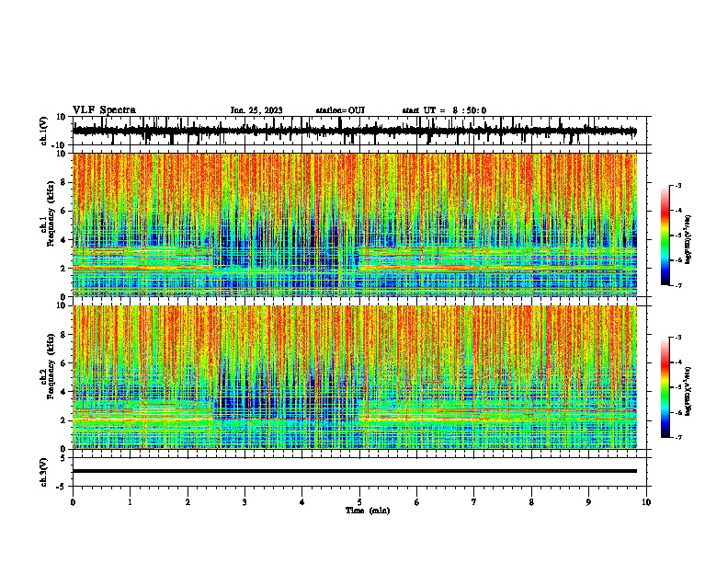Click the time axis tick label "0"
The image size is (728, 563).
tap(73, 502)
